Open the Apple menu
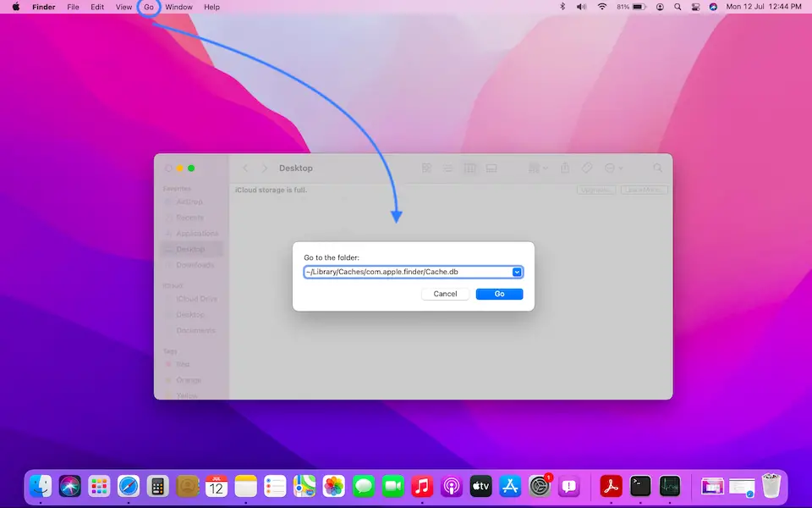The width and height of the screenshot is (812, 508). 15,7
